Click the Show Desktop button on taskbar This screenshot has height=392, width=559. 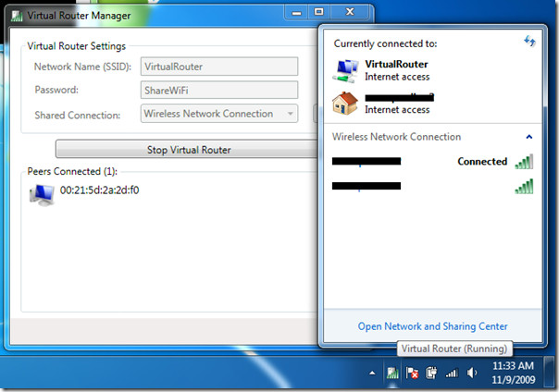(550, 373)
